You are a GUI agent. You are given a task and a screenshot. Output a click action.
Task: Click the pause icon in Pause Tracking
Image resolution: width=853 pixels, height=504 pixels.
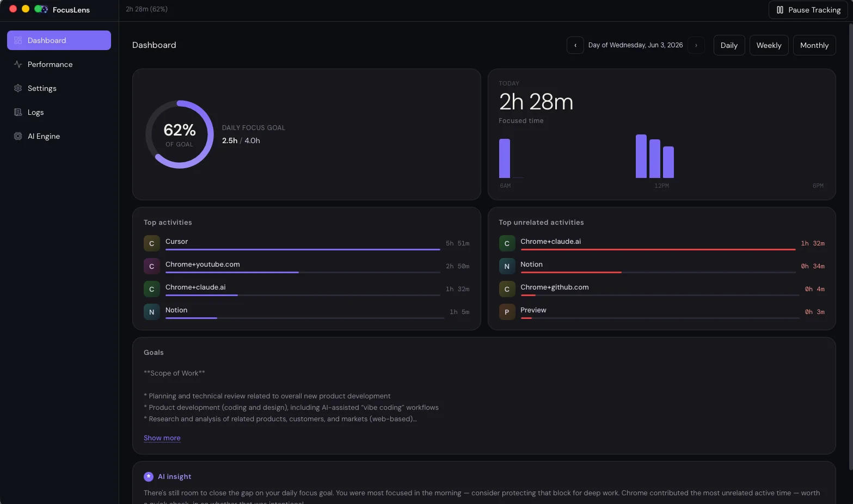coord(780,10)
